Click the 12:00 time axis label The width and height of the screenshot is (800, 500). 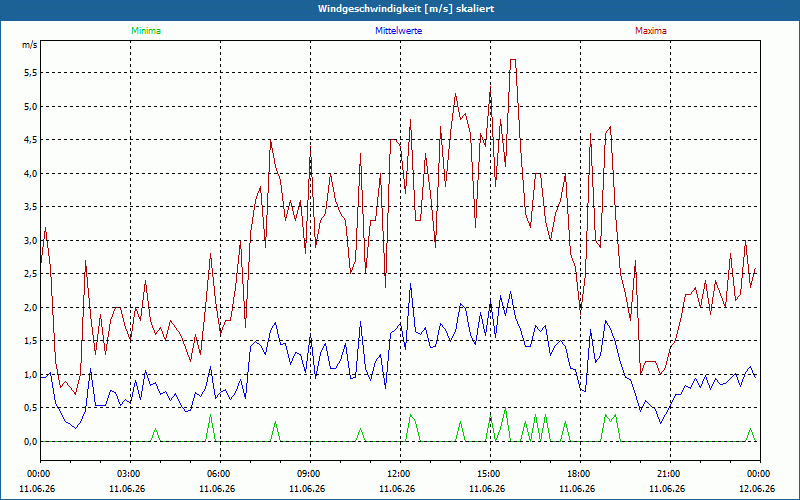(400, 474)
